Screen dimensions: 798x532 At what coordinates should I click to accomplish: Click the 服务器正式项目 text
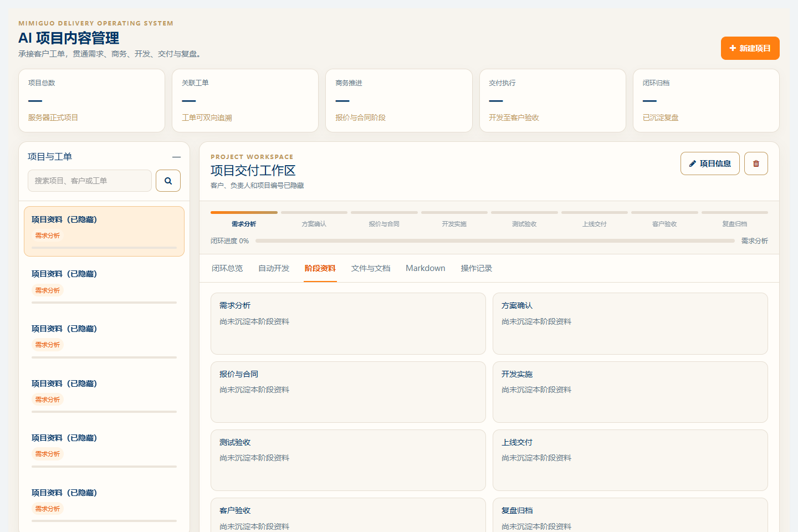[x=53, y=117]
